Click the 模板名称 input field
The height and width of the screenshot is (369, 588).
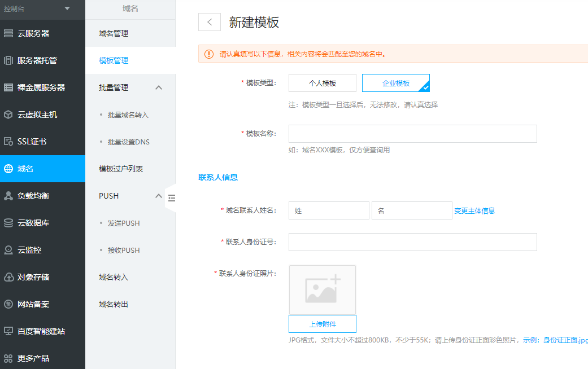[412, 133]
